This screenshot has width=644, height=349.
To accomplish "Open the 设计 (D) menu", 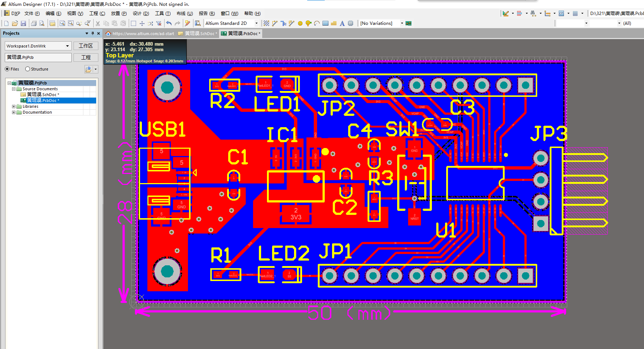I will pos(141,14).
